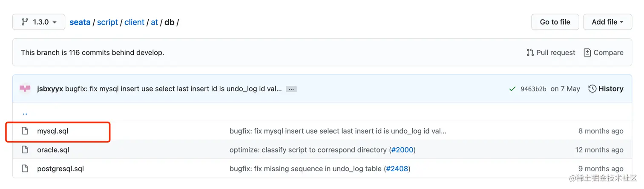Screen dimensions: 644x189
Task: Click the jsbxyyx avatar image
Action: pos(25,89)
